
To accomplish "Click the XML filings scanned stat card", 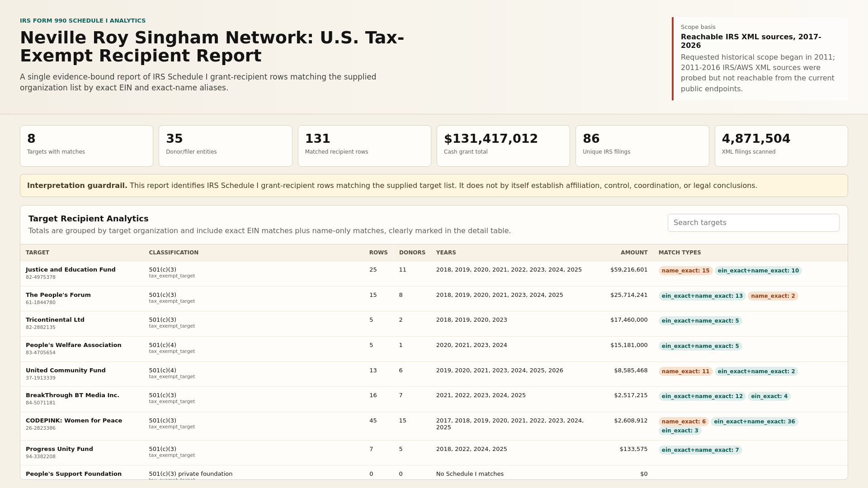I will pos(781,146).
